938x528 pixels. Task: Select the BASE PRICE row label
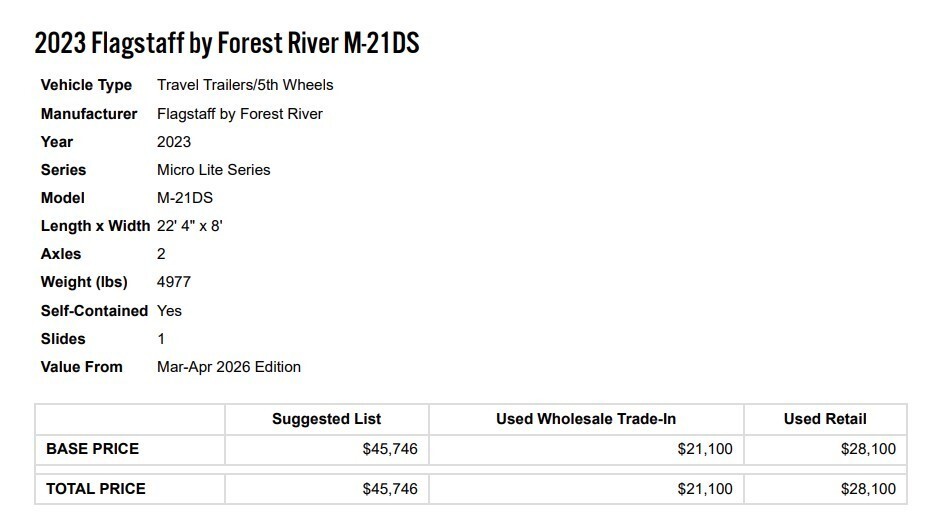(92, 449)
